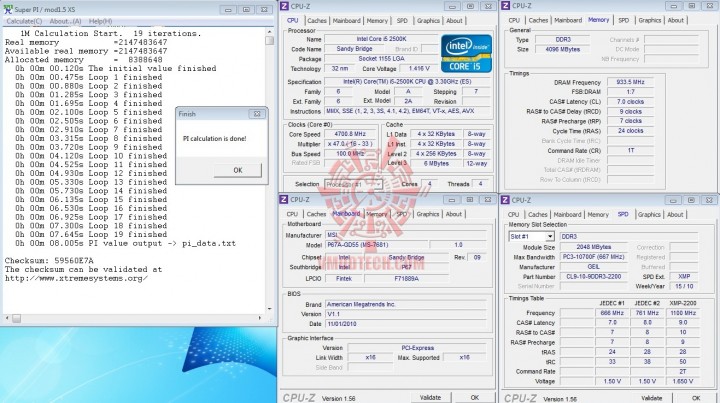The width and height of the screenshot is (720, 403).
Task: Open the Calculate menu in Super PI
Action: (24, 21)
